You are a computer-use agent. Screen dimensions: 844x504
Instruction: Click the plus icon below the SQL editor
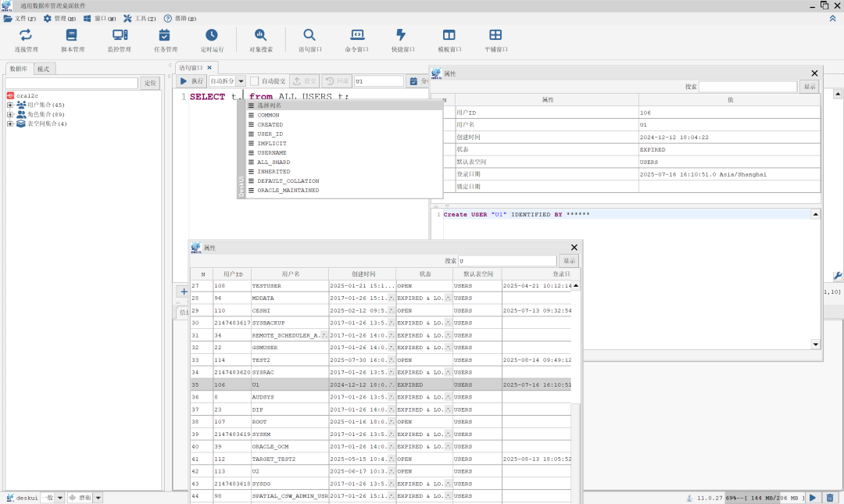coord(184,291)
